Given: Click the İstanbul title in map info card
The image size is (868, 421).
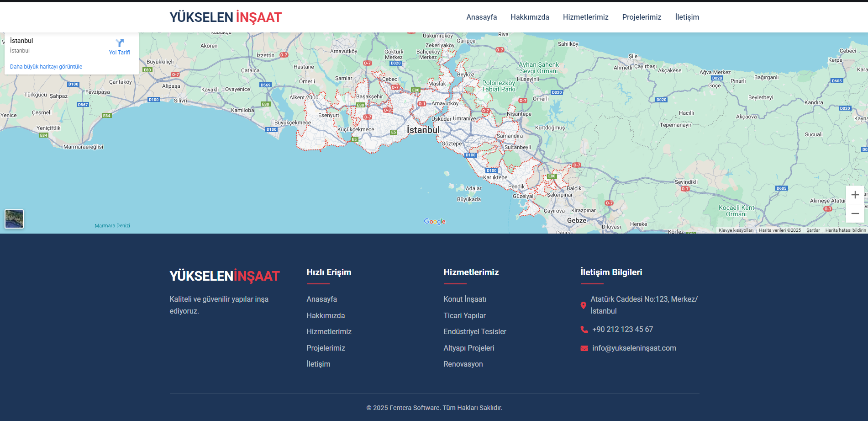Looking at the screenshot, I should coord(21,41).
